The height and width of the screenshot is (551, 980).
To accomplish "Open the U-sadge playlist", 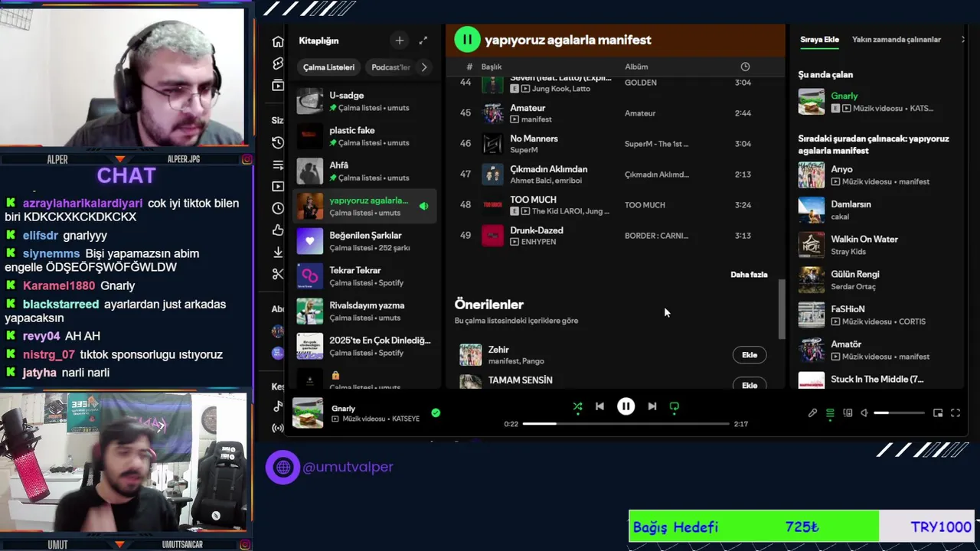I will click(x=364, y=101).
